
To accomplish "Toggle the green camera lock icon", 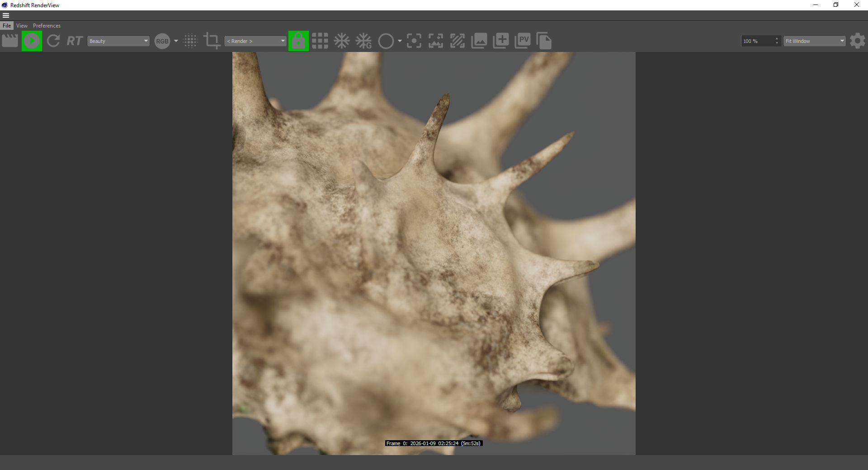I will [298, 41].
